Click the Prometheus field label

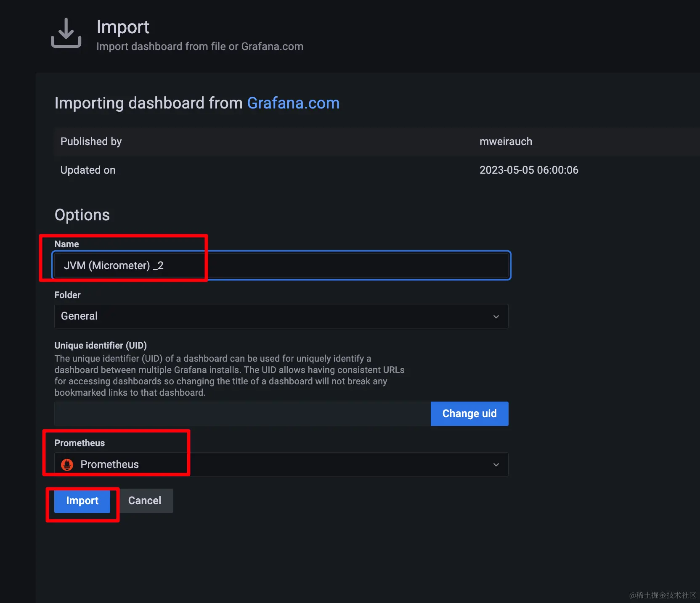click(x=80, y=443)
